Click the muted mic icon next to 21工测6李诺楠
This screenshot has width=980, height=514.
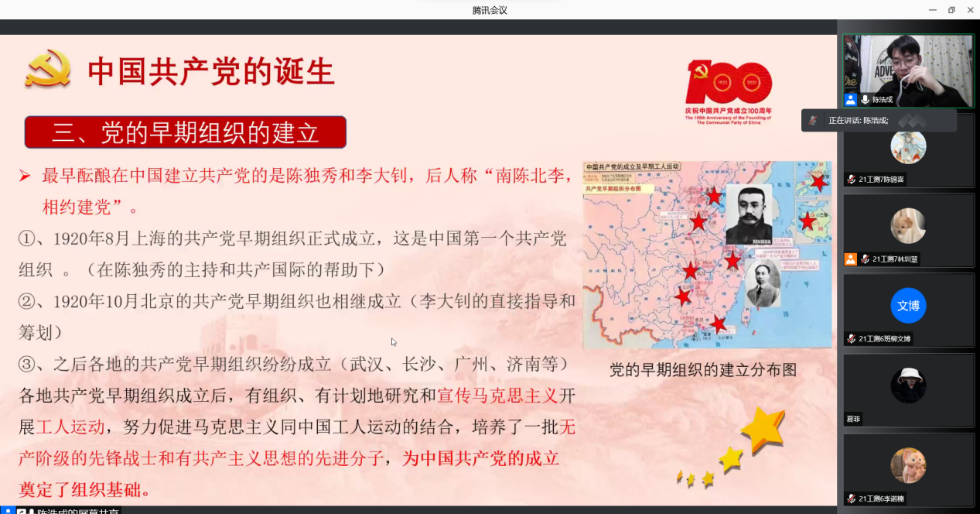[852, 499]
